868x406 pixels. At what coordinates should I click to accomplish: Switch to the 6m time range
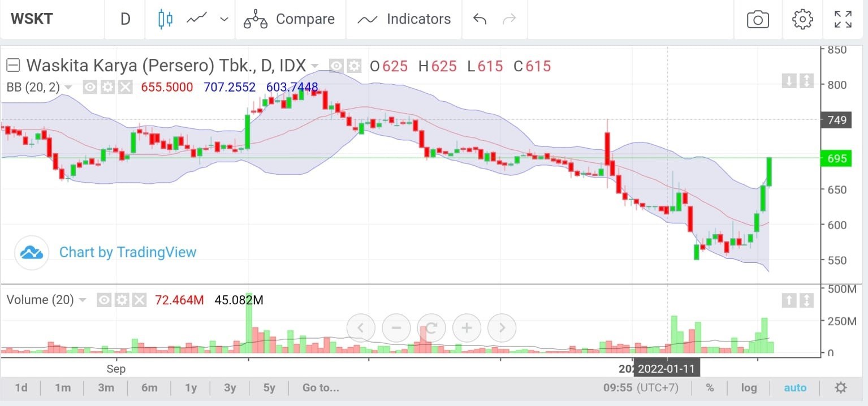149,388
